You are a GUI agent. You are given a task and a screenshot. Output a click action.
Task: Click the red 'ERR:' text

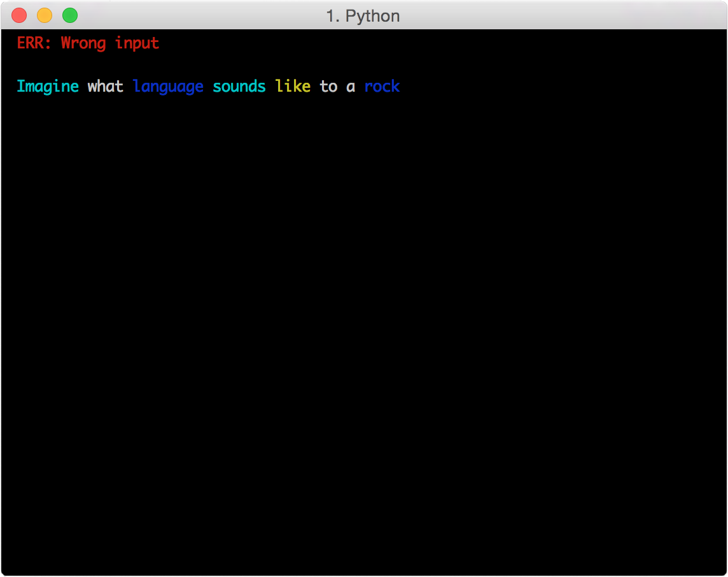(x=34, y=43)
